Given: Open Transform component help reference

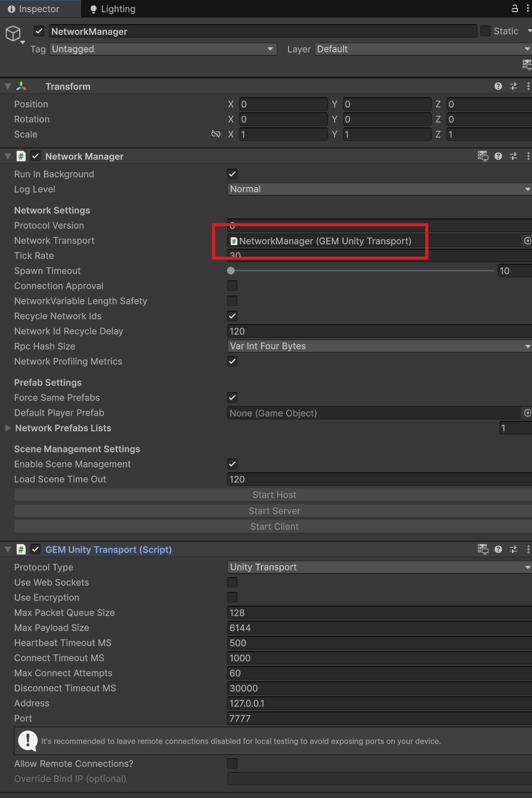Looking at the screenshot, I should pyautogui.click(x=498, y=86).
